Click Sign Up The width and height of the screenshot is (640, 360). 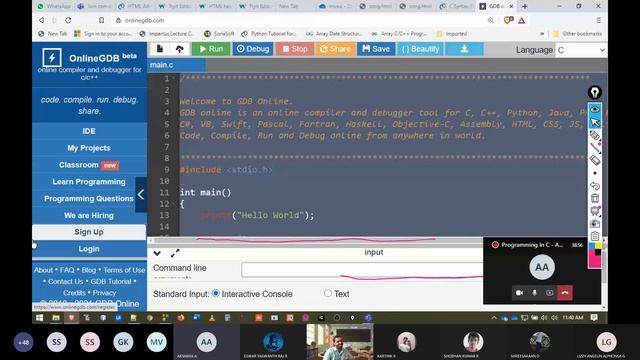pyautogui.click(x=89, y=232)
